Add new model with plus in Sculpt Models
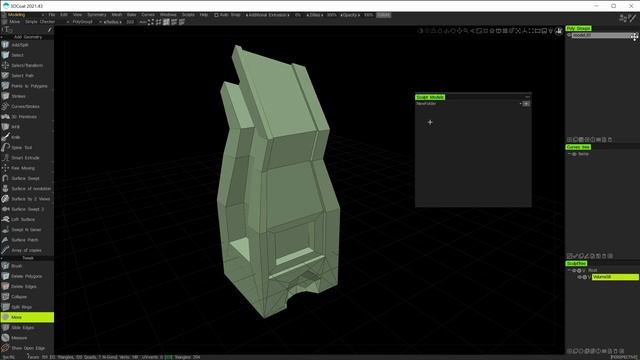Viewport: 640px width, 360px height. [430, 122]
